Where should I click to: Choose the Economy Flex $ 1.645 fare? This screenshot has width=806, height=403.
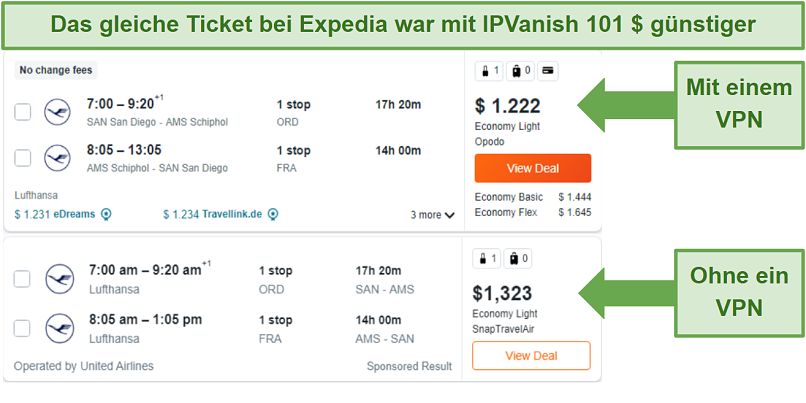(533, 212)
